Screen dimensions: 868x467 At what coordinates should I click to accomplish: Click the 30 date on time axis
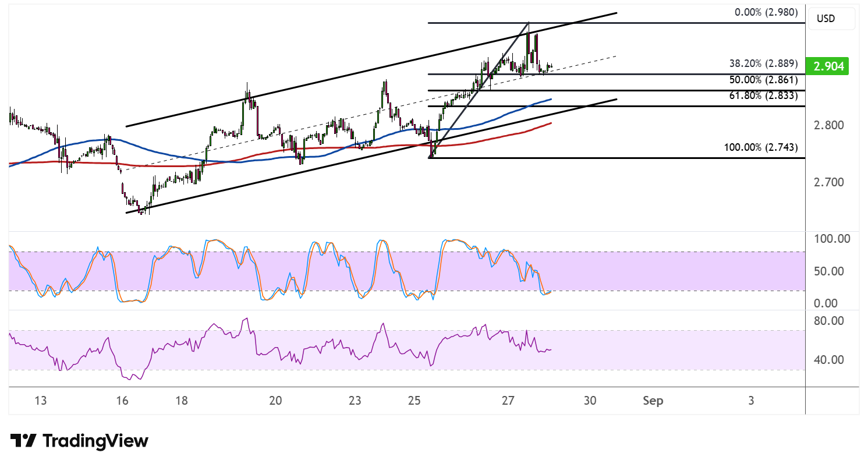coord(590,401)
